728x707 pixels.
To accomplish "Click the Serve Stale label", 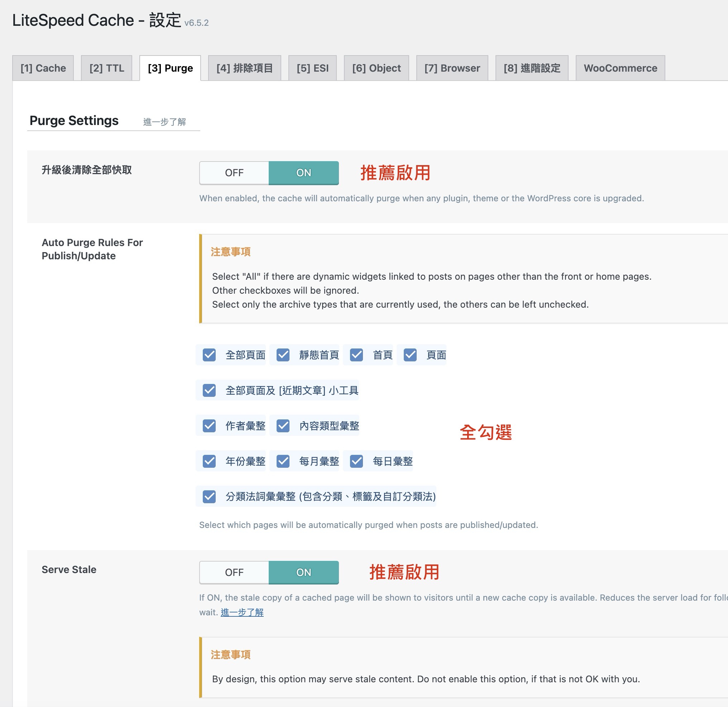I will [69, 569].
